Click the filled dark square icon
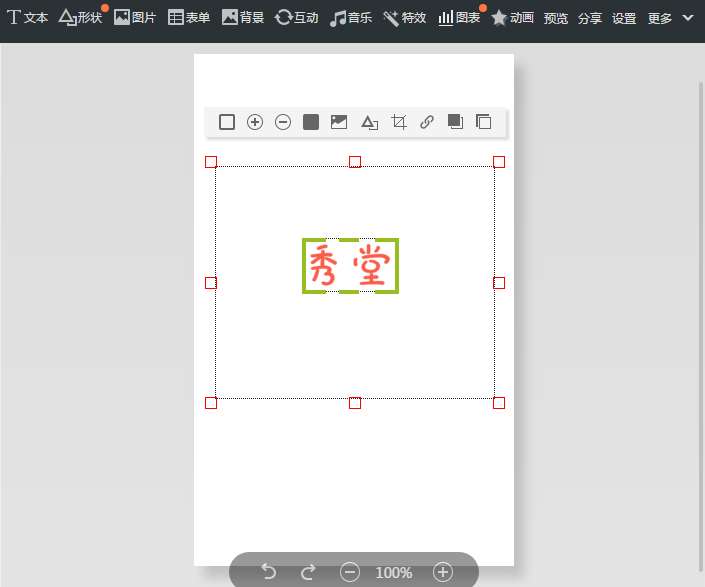The image size is (705, 587). click(x=311, y=122)
